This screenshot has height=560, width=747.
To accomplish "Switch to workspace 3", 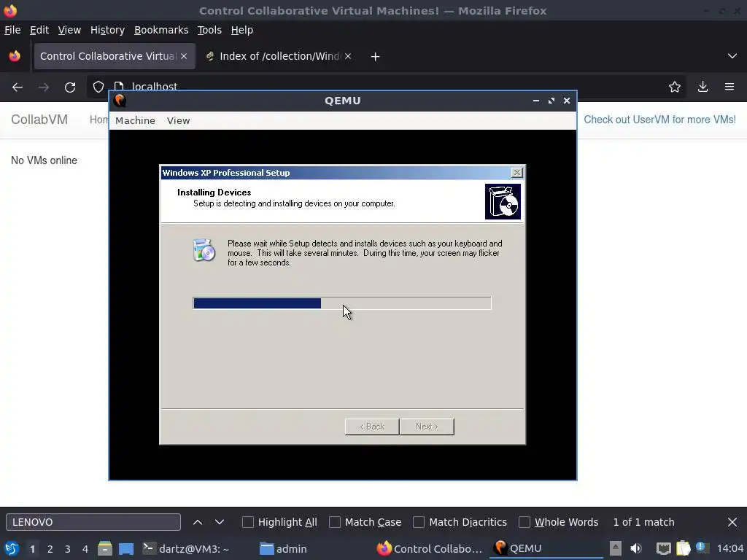I will tap(68, 549).
